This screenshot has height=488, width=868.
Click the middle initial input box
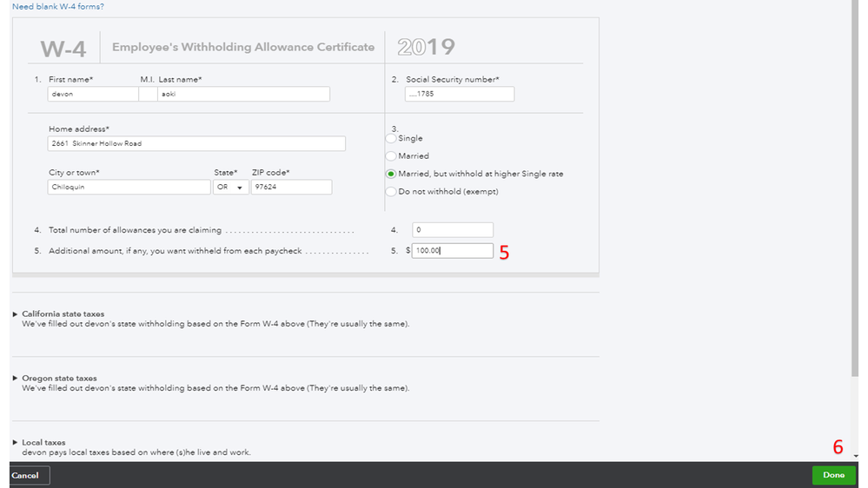pyautogui.click(x=147, y=94)
